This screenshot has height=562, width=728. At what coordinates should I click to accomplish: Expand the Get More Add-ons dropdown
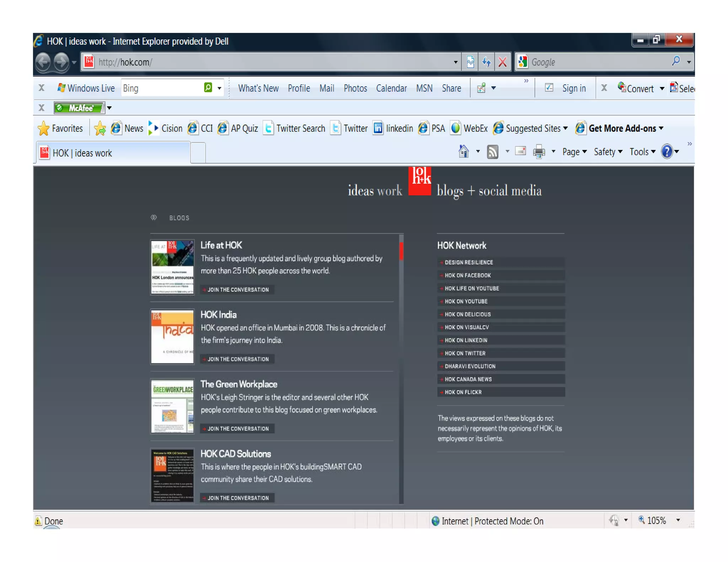(661, 128)
